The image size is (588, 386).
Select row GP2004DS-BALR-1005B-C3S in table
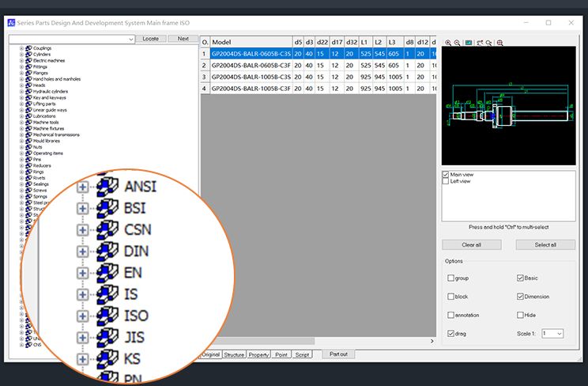point(251,77)
